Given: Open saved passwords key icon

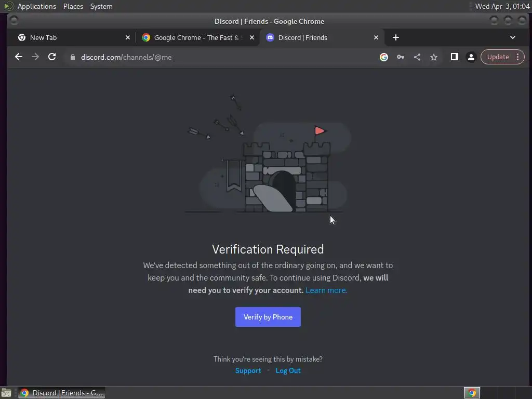Looking at the screenshot, I should [401, 57].
